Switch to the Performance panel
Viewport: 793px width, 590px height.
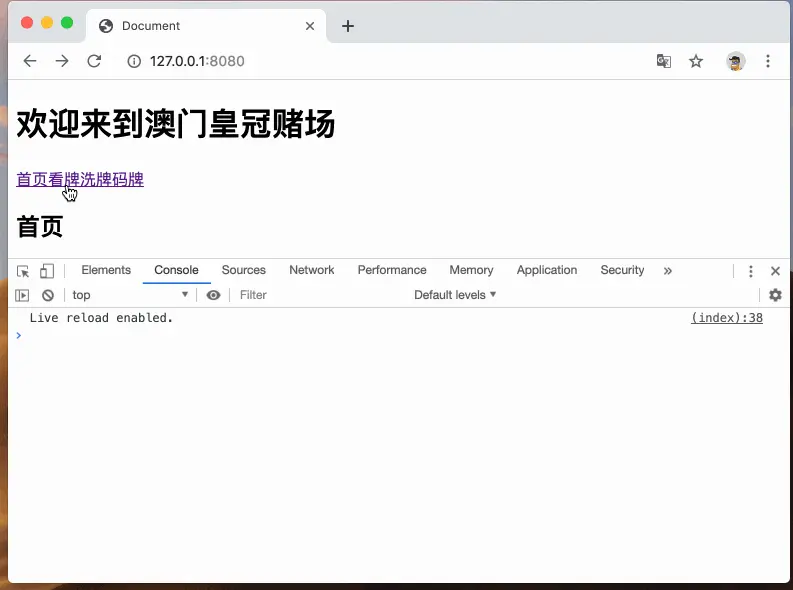click(392, 270)
